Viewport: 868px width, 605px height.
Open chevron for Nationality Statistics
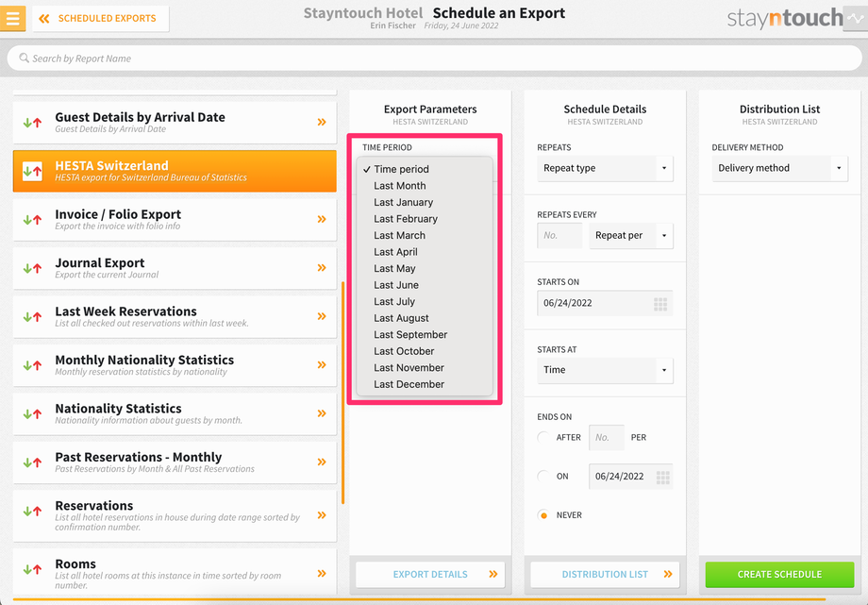tap(322, 412)
